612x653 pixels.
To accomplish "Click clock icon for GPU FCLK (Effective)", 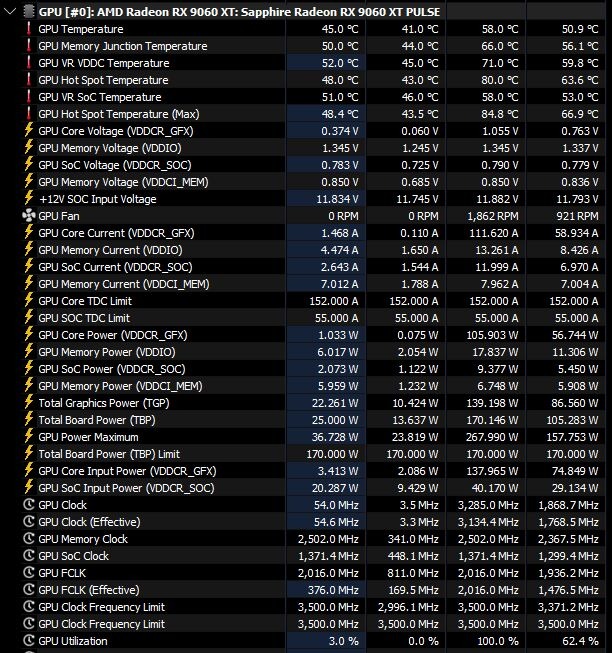I will click(28, 590).
